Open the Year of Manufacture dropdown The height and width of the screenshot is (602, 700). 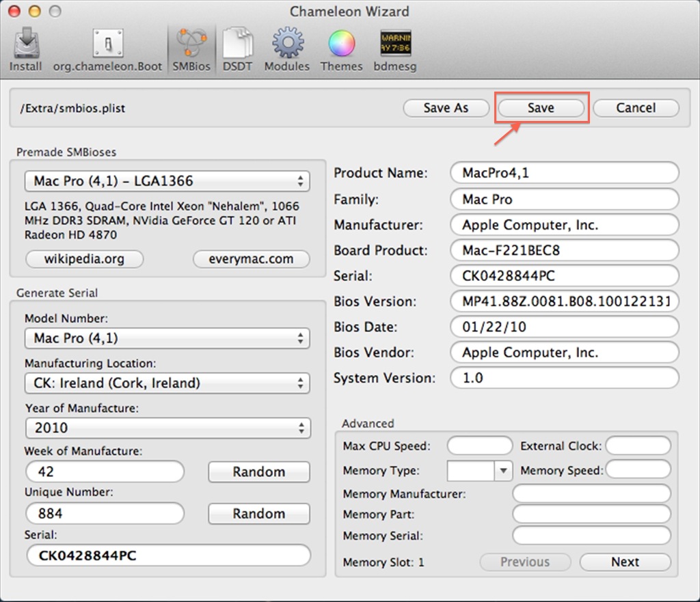168,428
